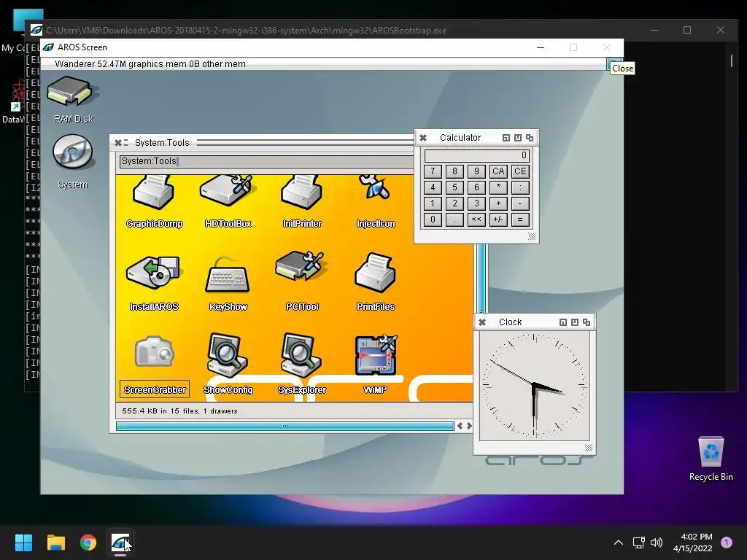
Task: Click the Wanderer screen title bar
Action: point(323,64)
